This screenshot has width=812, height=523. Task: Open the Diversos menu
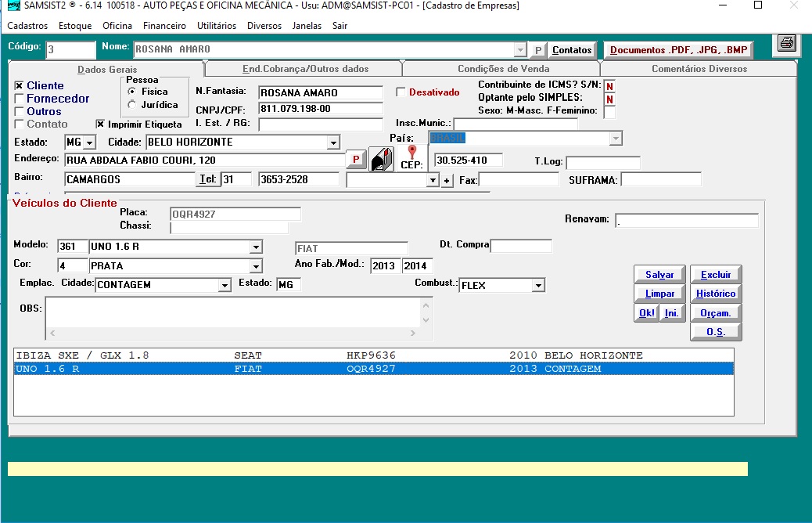point(264,25)
